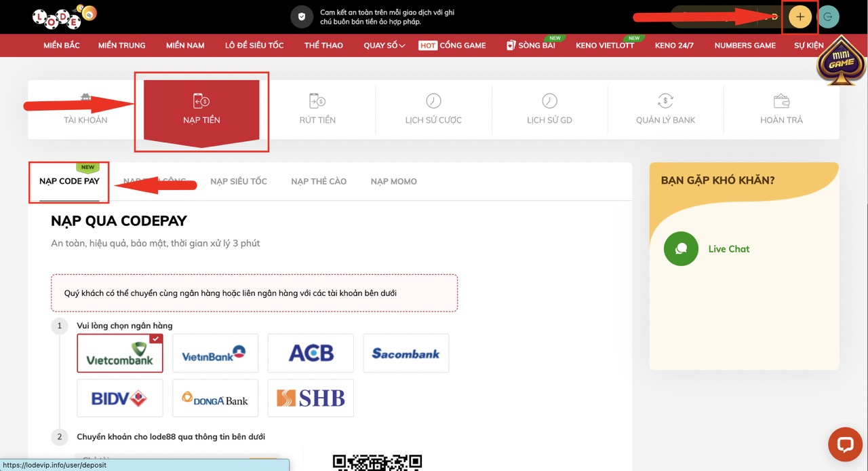The width and height of the screenshot is (868, 471).
Task: Click the BẠN GẶP KHÓ KHĂN? heading
Action: pyautogui.click(x=718, y=181)
